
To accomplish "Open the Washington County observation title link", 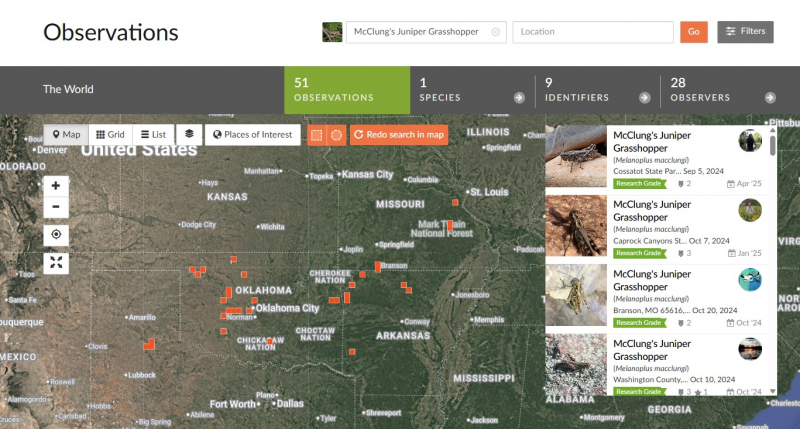I will coord(652,350).
